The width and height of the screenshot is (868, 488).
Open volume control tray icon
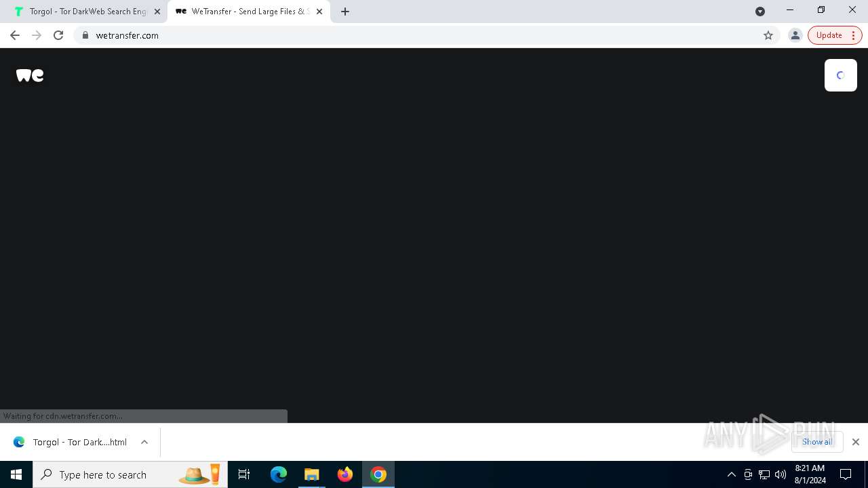pyautogui.click(x=781, y=474)
